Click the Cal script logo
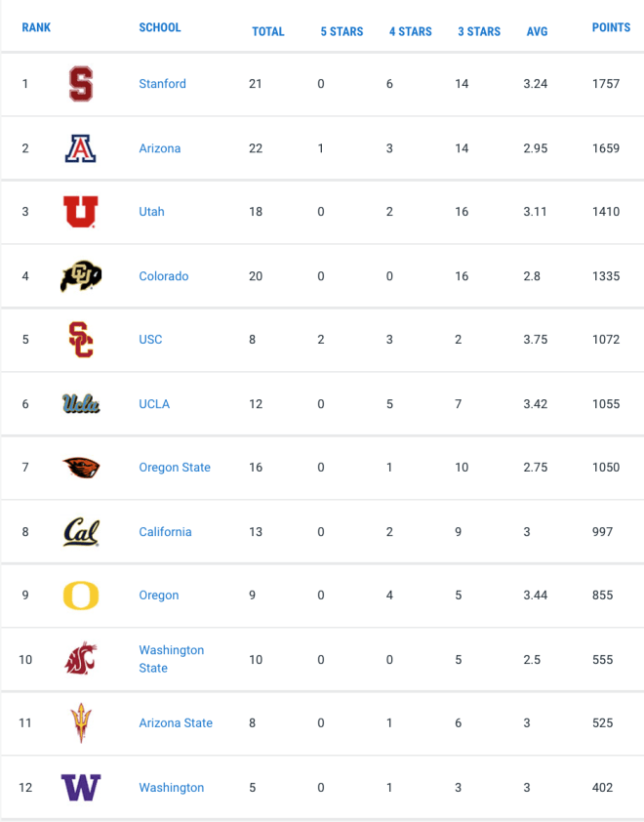Screen dimensions: 644x822 [x=81, y=532]
